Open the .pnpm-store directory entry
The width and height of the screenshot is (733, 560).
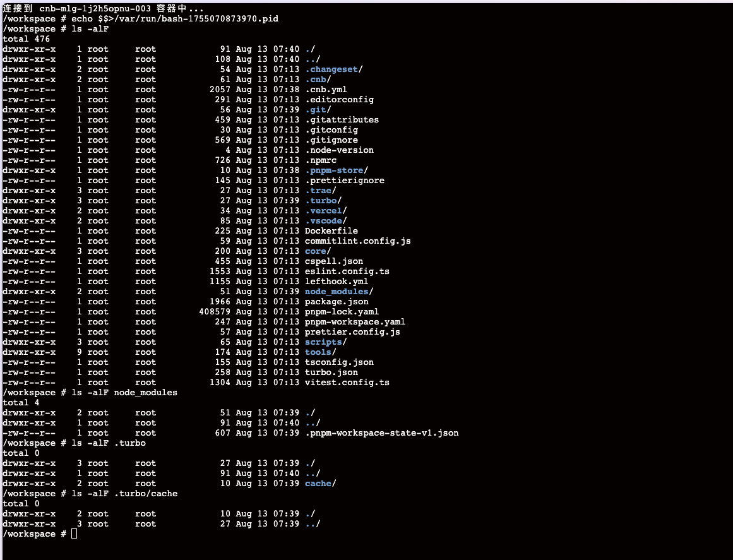pos(334,170)
